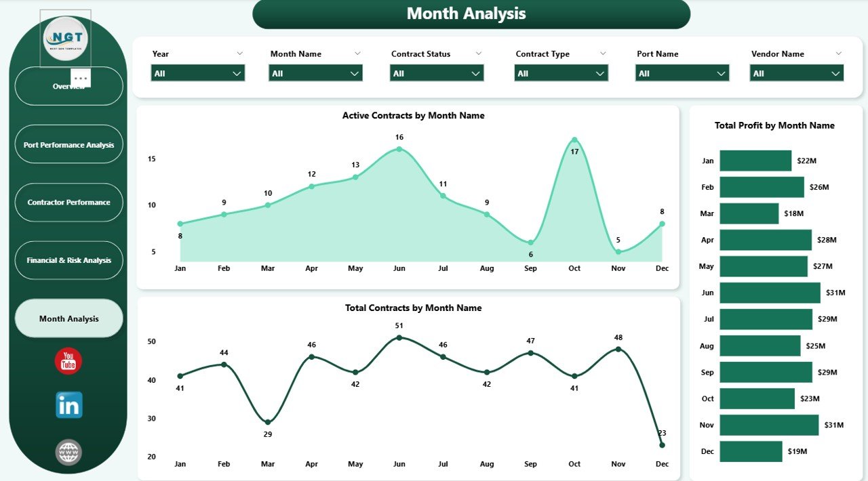Navigate to Financial & Risk Analysis page

pos(68,260)
